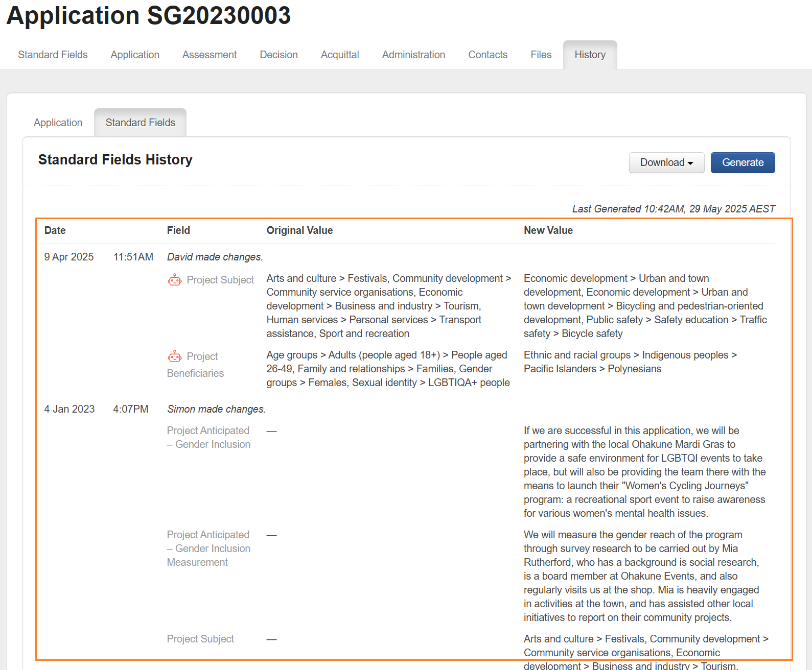Open the Files tab
The width and height of the screenshot is (812, 670).
pos(541,55)
